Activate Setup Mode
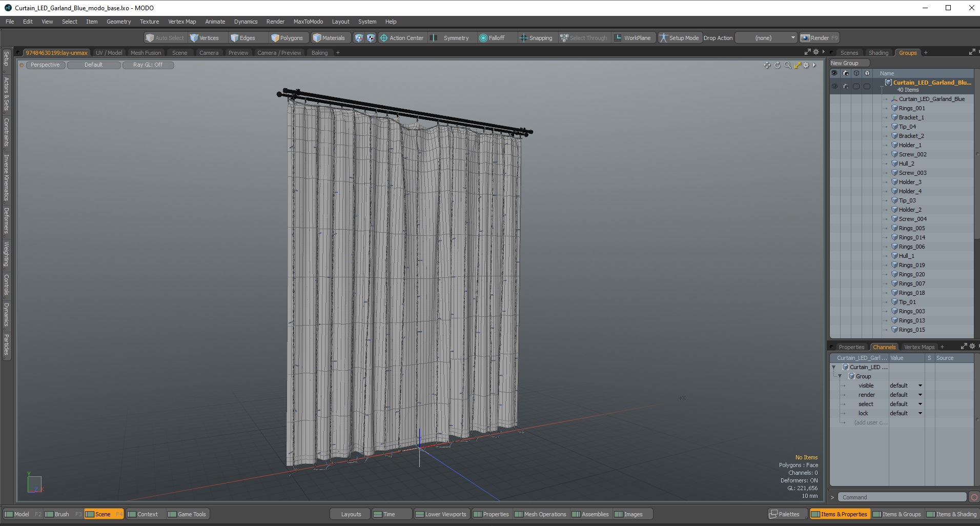This screenshot has width=980, height=526. click(x=679, y=38)
